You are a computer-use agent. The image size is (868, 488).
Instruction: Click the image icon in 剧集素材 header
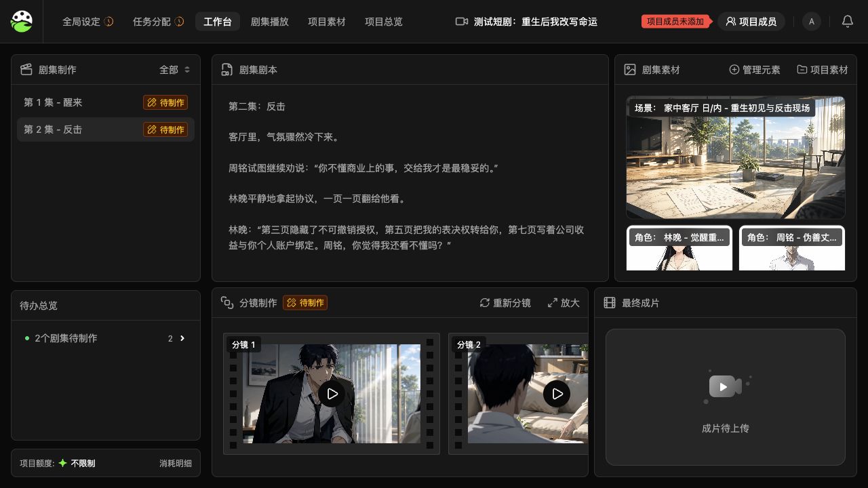point(630,70)
